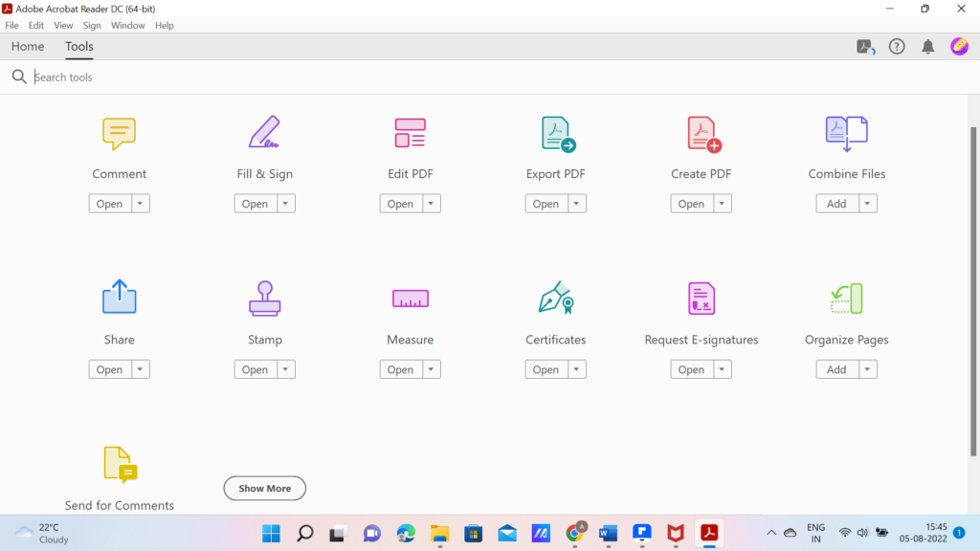Click Open button under Stamp

[255, 369]
